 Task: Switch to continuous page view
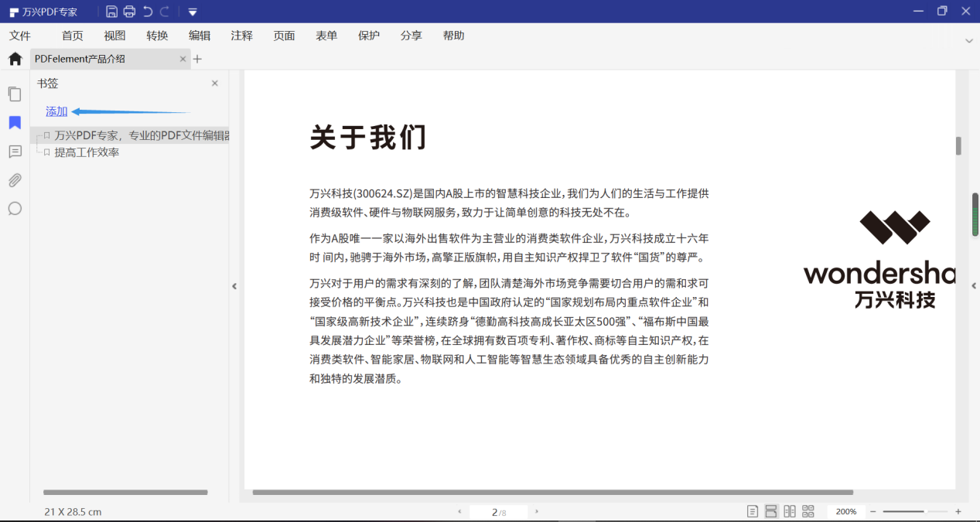pos(771,511)
